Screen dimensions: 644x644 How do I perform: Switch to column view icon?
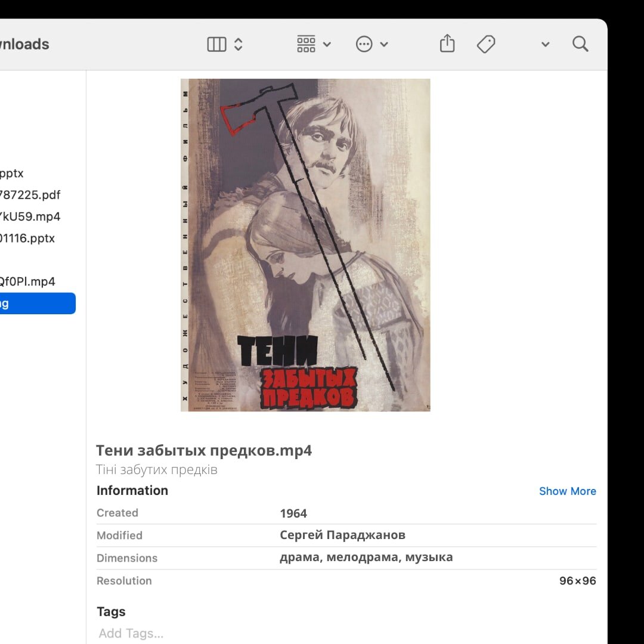coord(216,44)
